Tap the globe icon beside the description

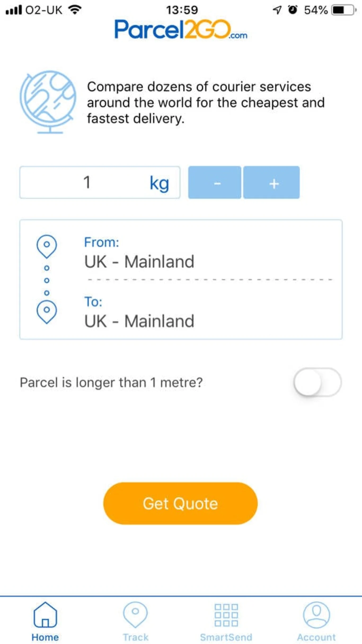tap(48, 102)
